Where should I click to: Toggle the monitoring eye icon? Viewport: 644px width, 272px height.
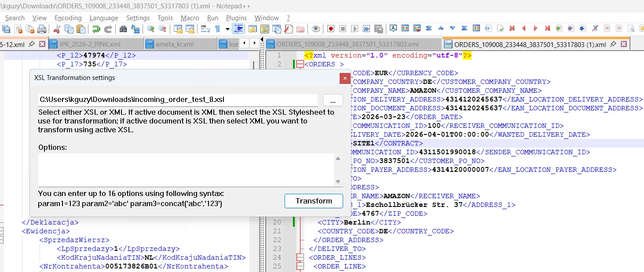tap(315, 29)
